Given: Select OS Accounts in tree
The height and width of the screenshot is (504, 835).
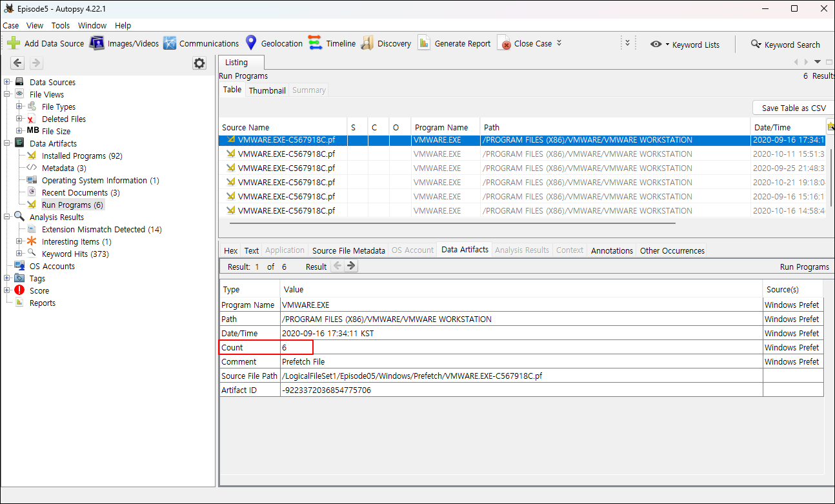Looking at the screenshot, I should [x=52, y=266].
